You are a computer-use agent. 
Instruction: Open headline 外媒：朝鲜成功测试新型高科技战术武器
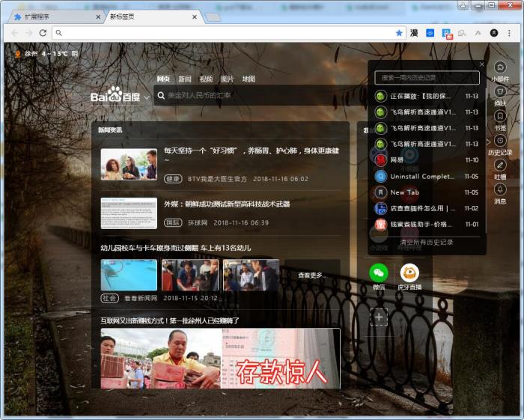point(227,204)
